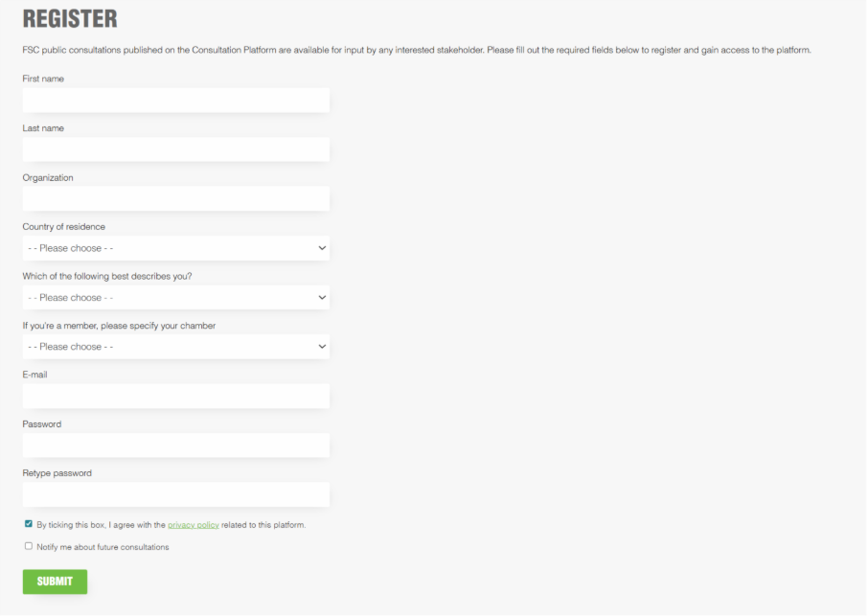Click the 'E-mail' field label text
The width and height of the screenshot is (868, 616).
pos(34,375)
